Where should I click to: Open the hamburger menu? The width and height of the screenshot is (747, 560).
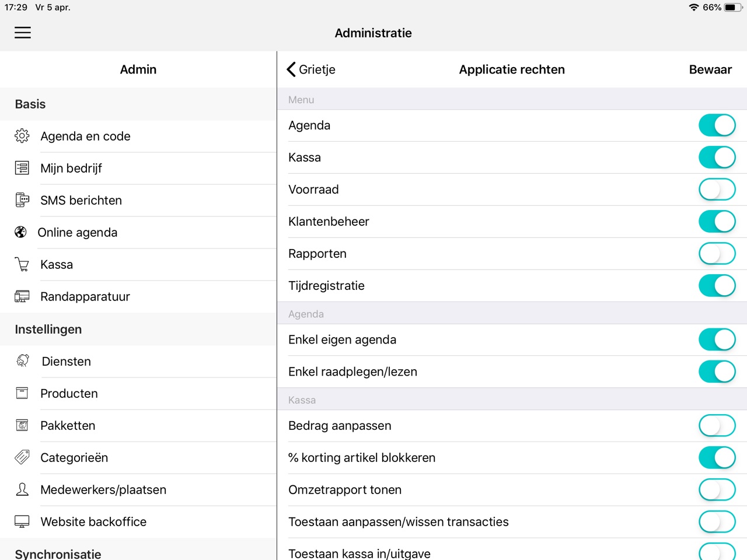click(x=23, y=33)
